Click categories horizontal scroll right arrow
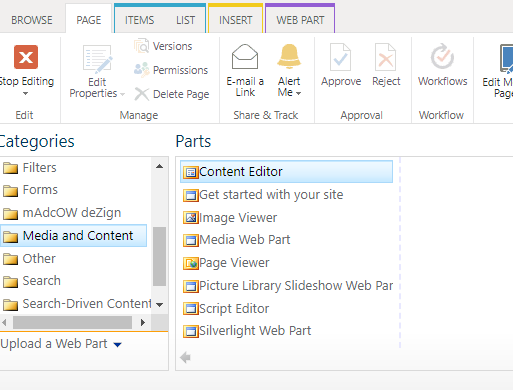 click(x=143, y=322)
